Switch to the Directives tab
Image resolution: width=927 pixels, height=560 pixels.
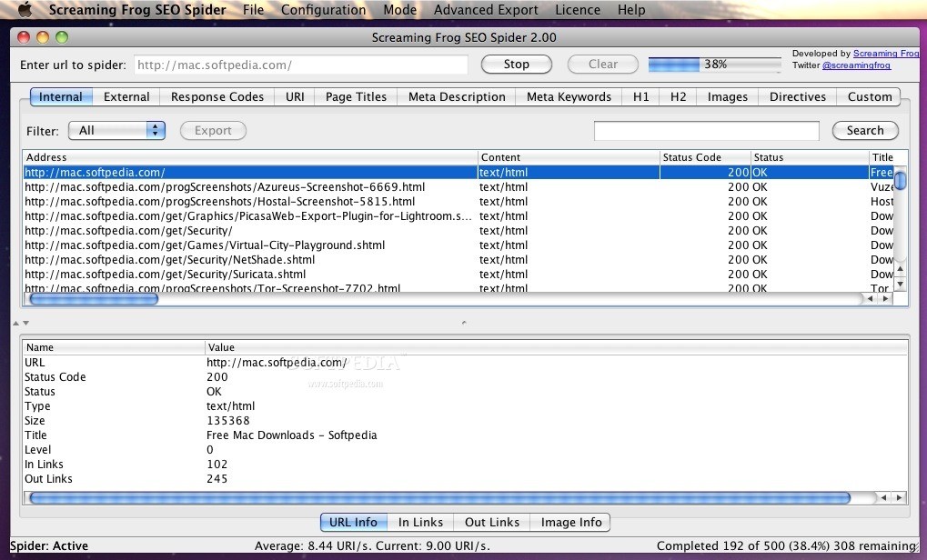click(x=798, y=97)
